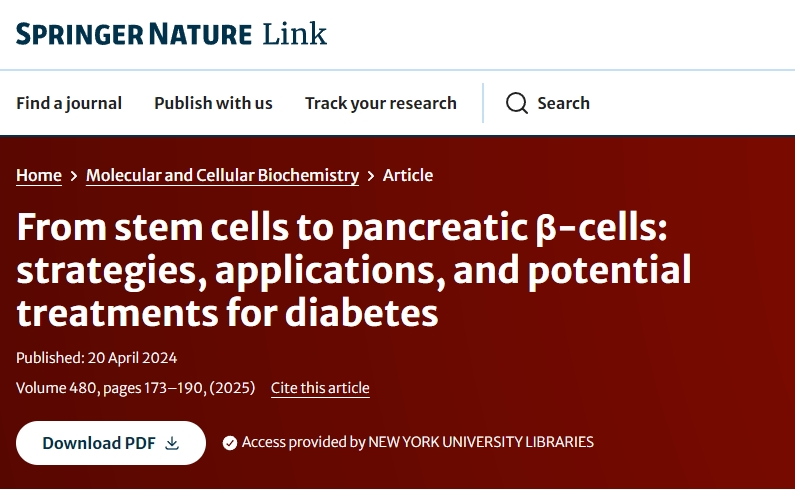This screenshot has width=795, height=490.
Task: Click the magnifying glass search icon
Action: click(516, 103)
